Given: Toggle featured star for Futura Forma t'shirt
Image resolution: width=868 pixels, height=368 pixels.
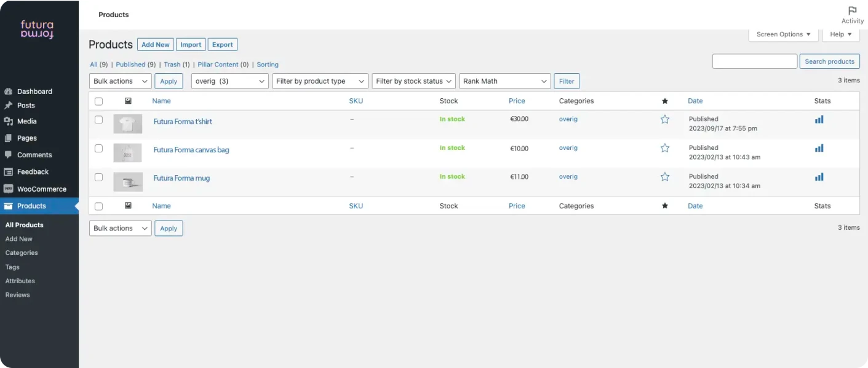Looking at the screenshot, I should click(x=665, y=119).
